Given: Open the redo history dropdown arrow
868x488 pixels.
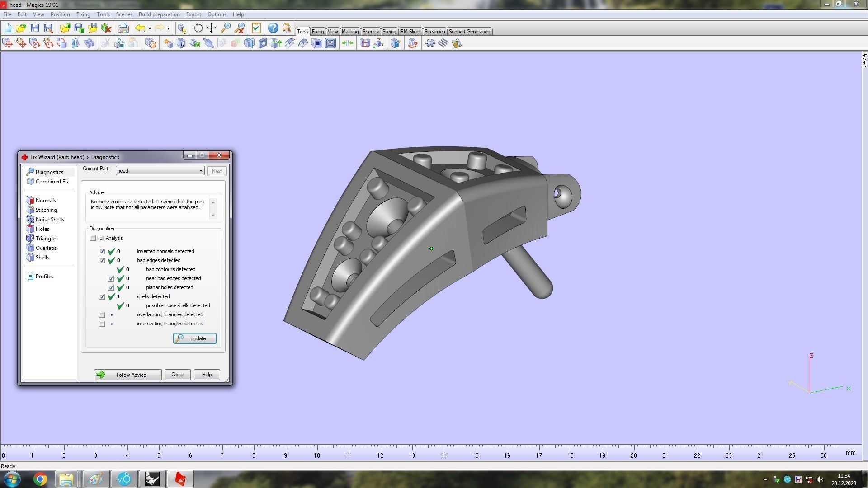Looking at the screenshot, I should pos(168,28).
